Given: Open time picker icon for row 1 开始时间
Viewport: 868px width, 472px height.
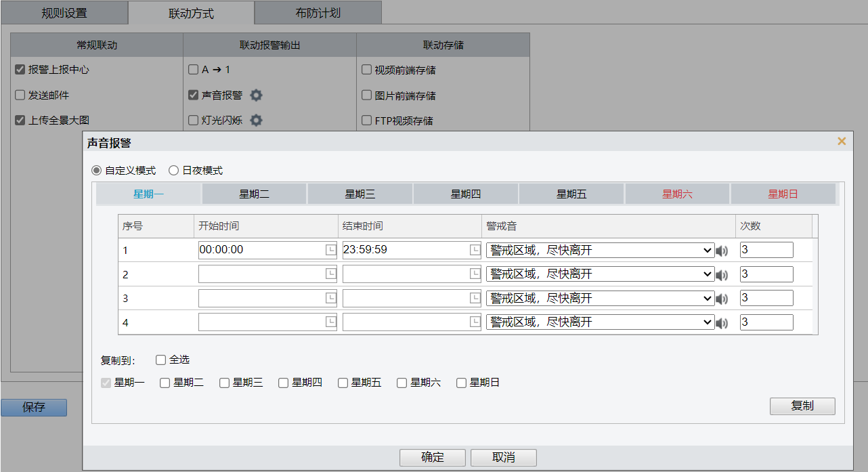Looking at the screenshot, I should (330, 250).
